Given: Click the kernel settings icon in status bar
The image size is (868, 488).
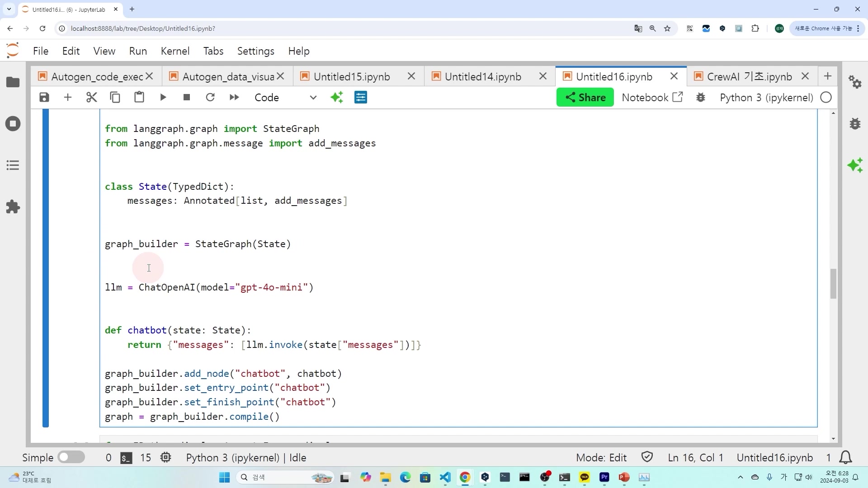Looking at the screenshot, I should point(166,458).
